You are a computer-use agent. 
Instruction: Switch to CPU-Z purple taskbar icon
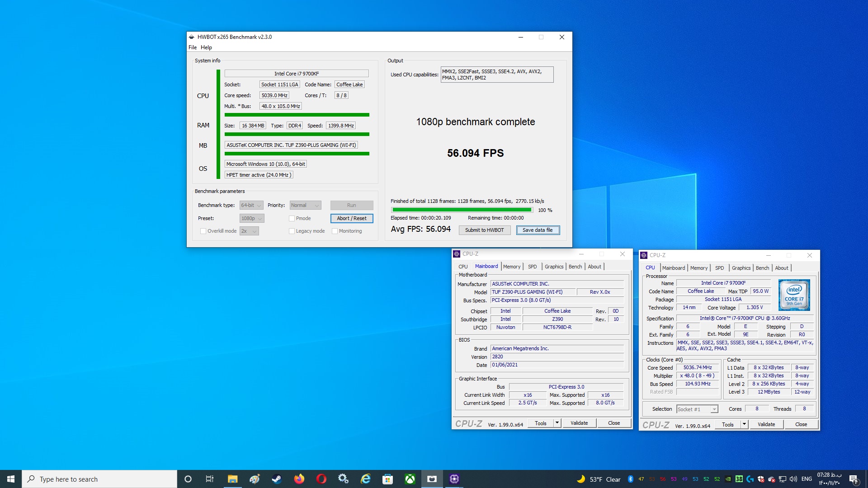(454, 479)
